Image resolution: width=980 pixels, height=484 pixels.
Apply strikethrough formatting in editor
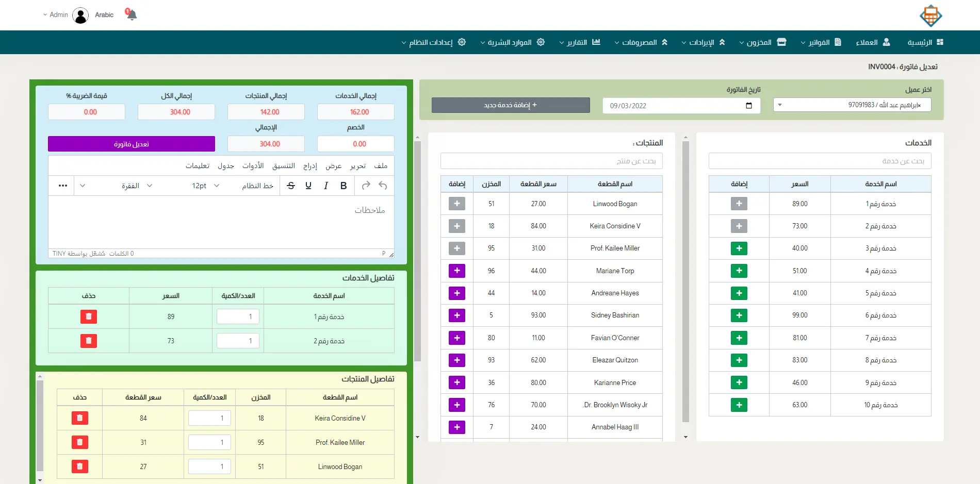pyautogui.click(x=291, y=186)
